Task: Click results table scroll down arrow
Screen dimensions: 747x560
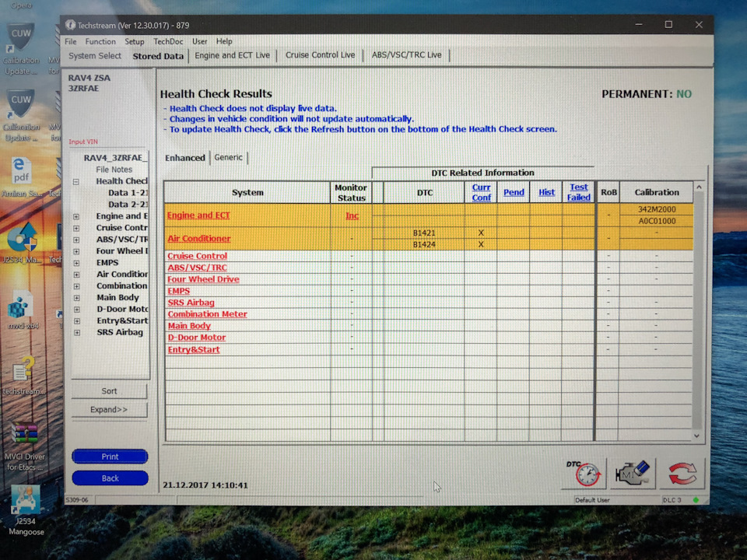Action: [696, 436]
